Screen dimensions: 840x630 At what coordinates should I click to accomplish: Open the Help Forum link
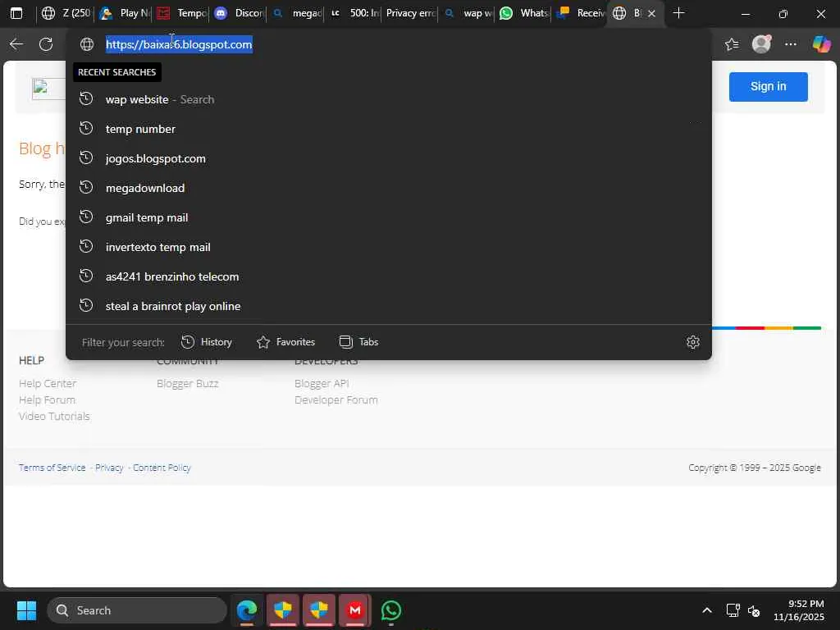click(x=47, y=400)
